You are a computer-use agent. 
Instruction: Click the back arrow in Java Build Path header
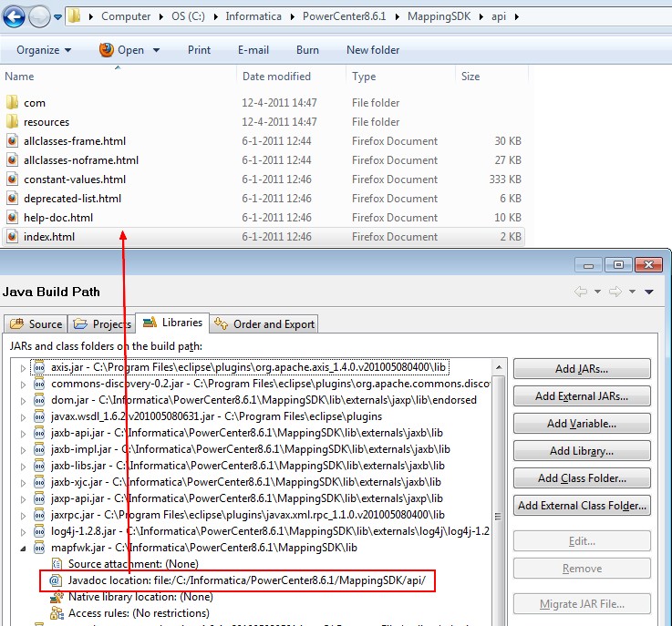tap(581, 292)
